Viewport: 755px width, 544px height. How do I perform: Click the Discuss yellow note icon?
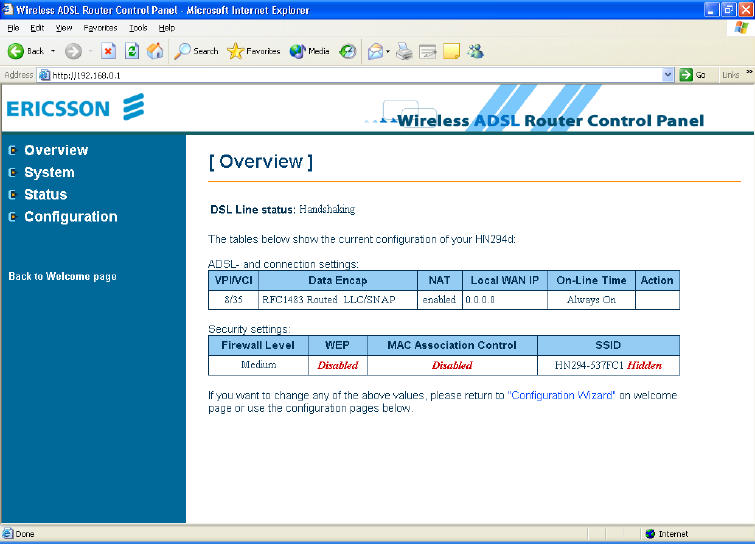(451, 51)
